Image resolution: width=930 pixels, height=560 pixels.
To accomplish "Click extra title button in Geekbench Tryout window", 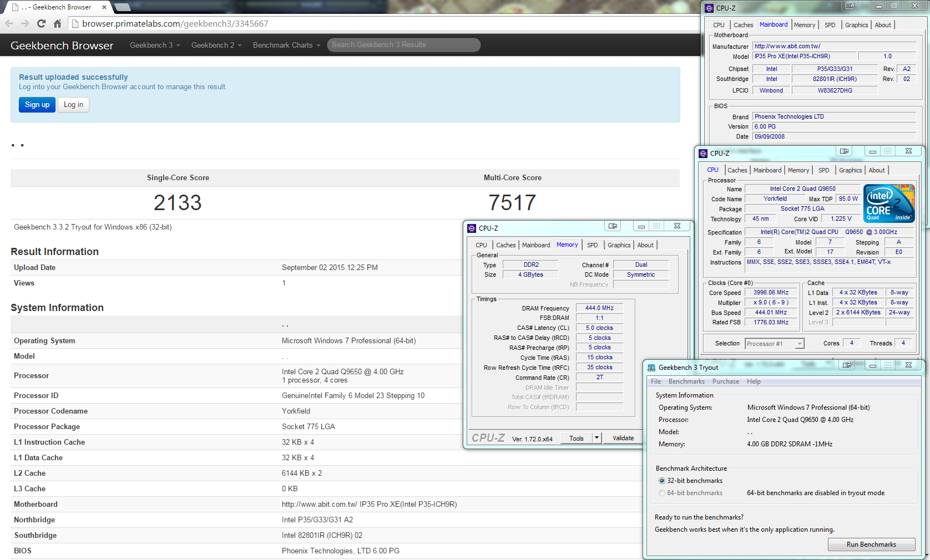I will pos(847,365).
